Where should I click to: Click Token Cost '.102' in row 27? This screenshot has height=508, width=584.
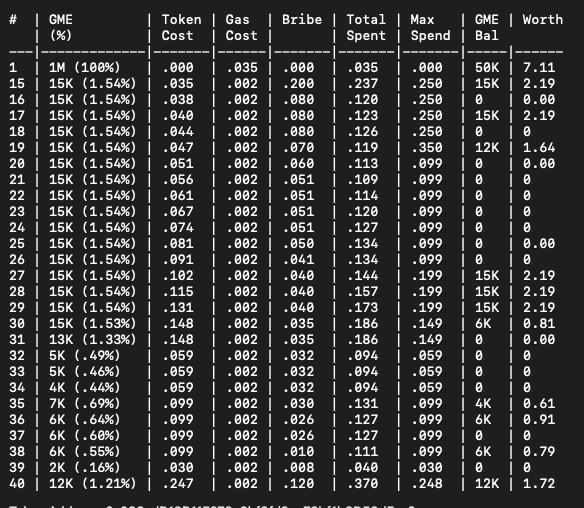[x=178, y=276]
